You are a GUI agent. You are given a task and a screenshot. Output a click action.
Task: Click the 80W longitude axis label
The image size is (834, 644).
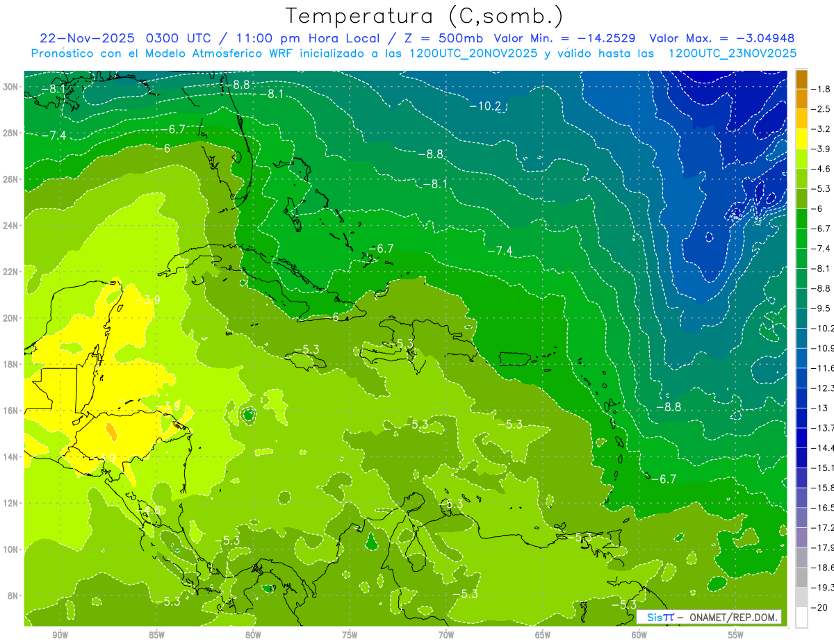pyautogui.click(x=253, y=635)
